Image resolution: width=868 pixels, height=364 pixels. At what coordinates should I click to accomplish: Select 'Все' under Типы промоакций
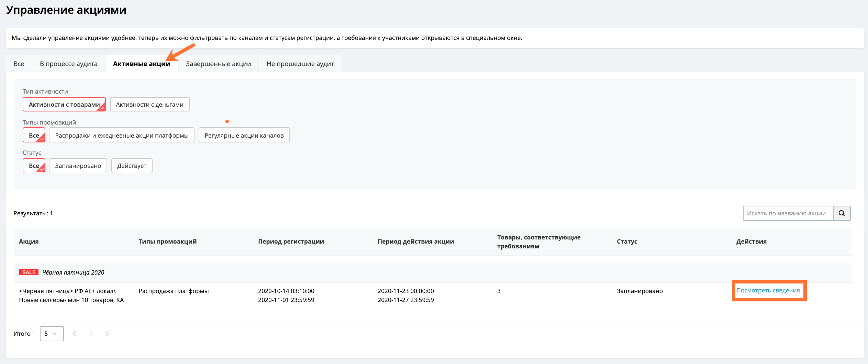[x=34, y=135]
